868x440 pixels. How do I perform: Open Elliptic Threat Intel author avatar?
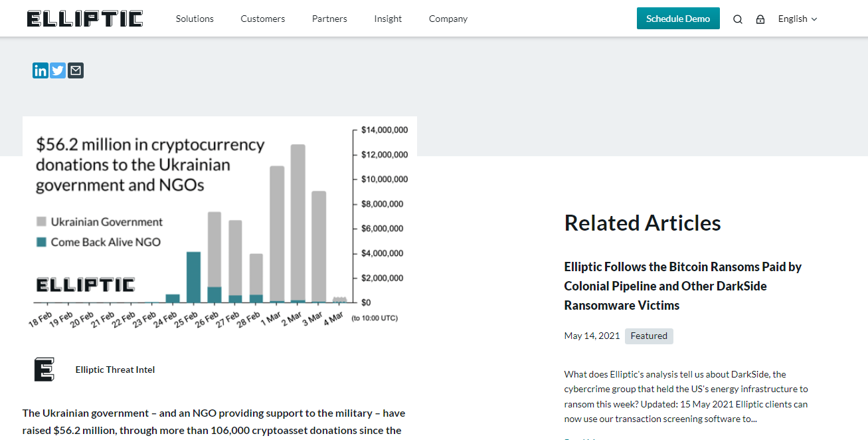(x=44, y=370)
